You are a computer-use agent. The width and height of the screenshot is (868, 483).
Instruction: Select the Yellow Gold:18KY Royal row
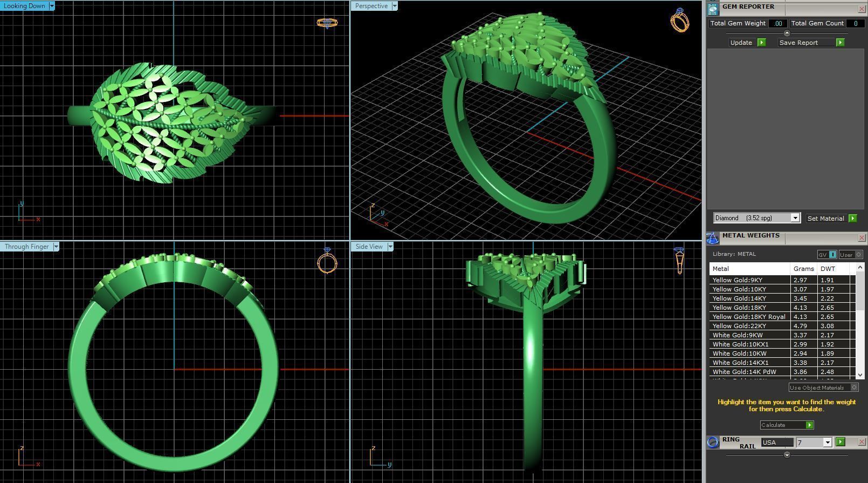[x=782, y=317]
